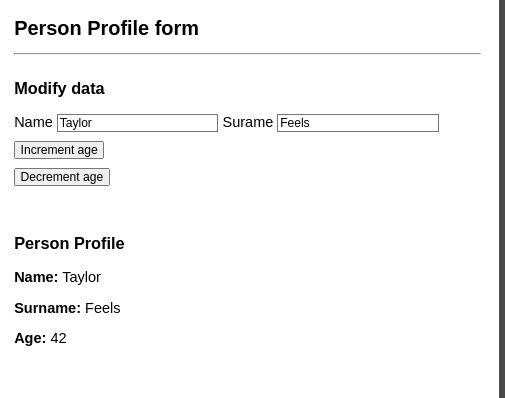The image size is (505, 398).
Task: Click the displayed name value Taylor in the profile
Action: (82, 278)
